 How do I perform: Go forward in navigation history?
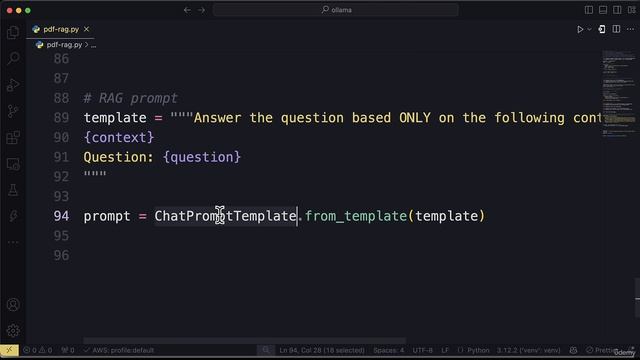[202, 10]
